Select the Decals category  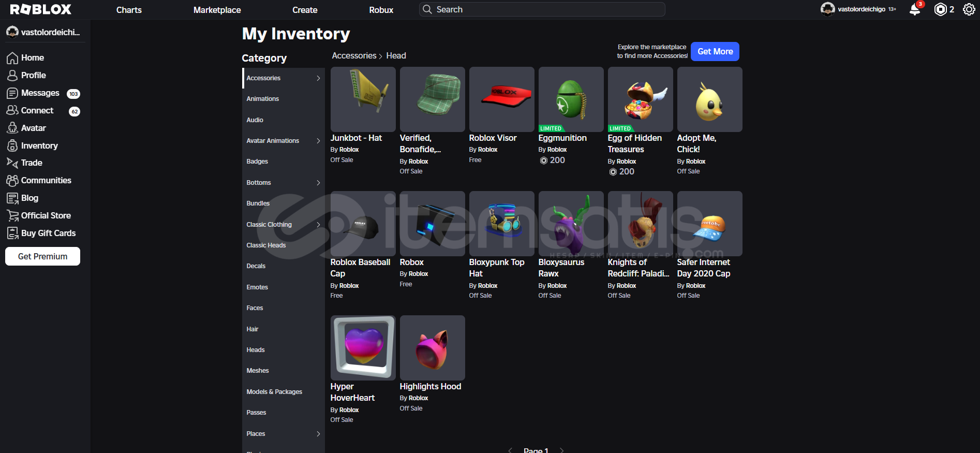[x=284, y=266]
